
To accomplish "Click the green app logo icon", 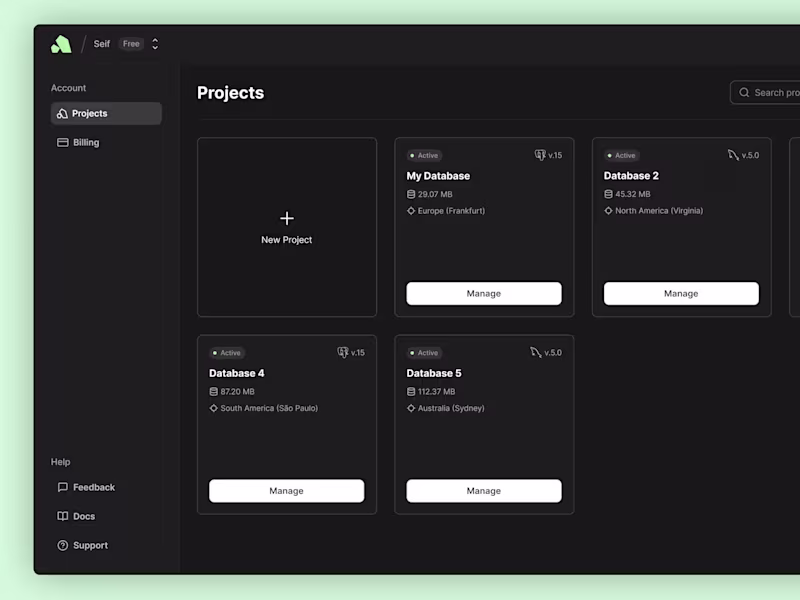I will 61,44.
